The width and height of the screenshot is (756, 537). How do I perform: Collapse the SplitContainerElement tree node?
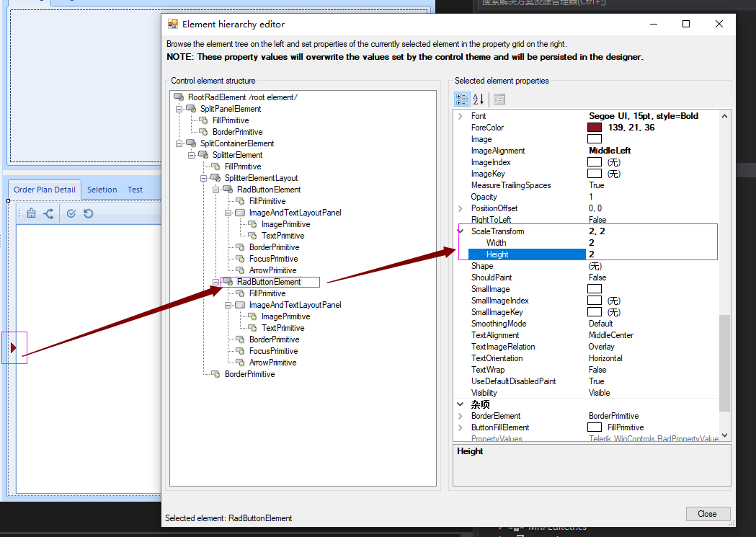point(179,143)
